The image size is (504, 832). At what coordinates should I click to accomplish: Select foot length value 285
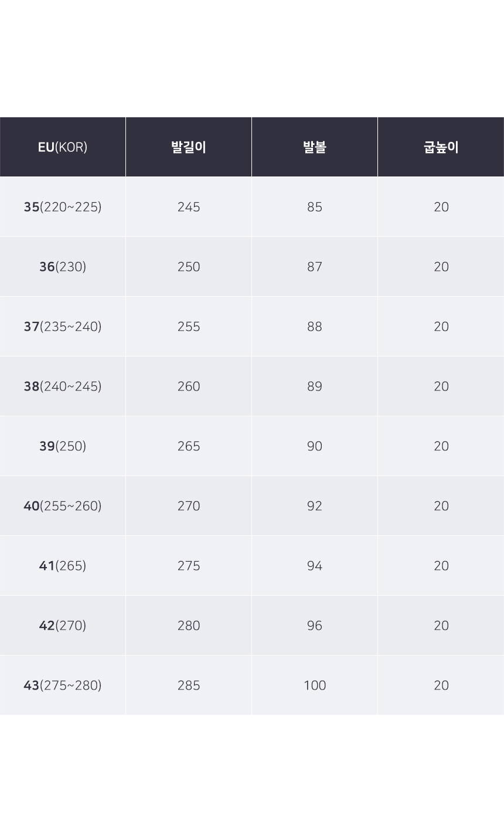pyautogui.click(x=189, y=685)
